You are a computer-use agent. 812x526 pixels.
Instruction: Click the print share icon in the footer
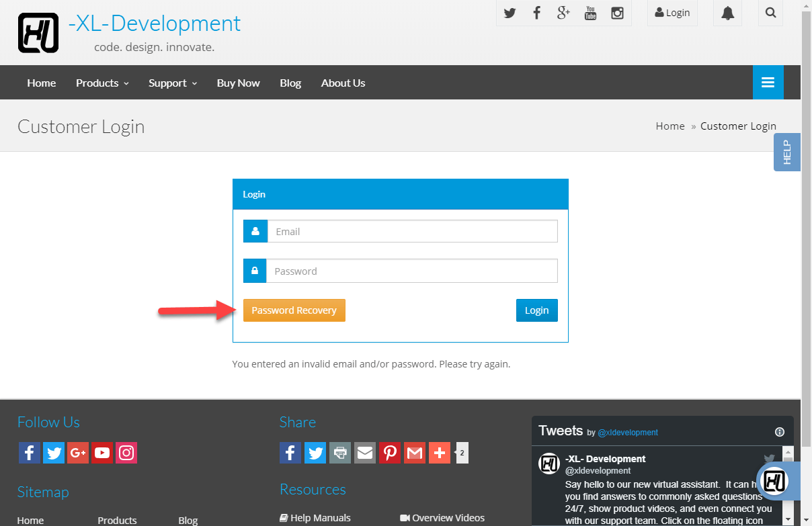(x=340, y=452)
